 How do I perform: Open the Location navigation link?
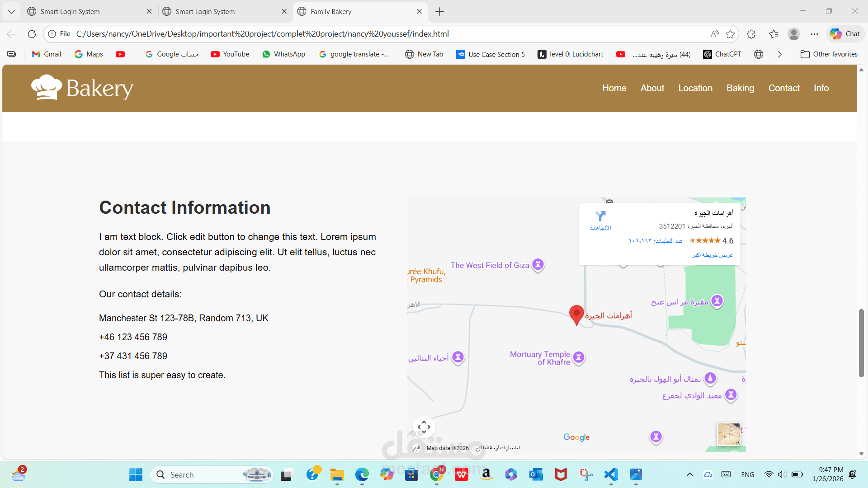[x=695, y=88]
